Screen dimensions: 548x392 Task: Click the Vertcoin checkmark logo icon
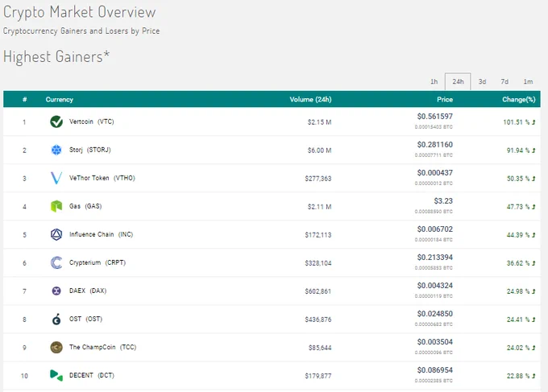[x=56, y=122]
